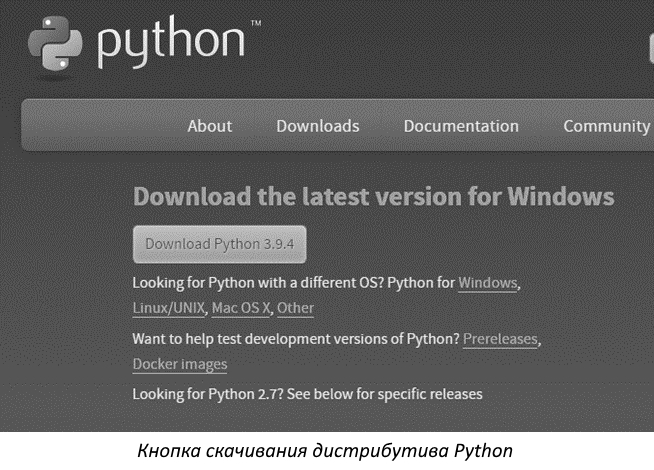Follow the Windows OS link
Viewport: 654px width, 470px height.
pos(487,283)
